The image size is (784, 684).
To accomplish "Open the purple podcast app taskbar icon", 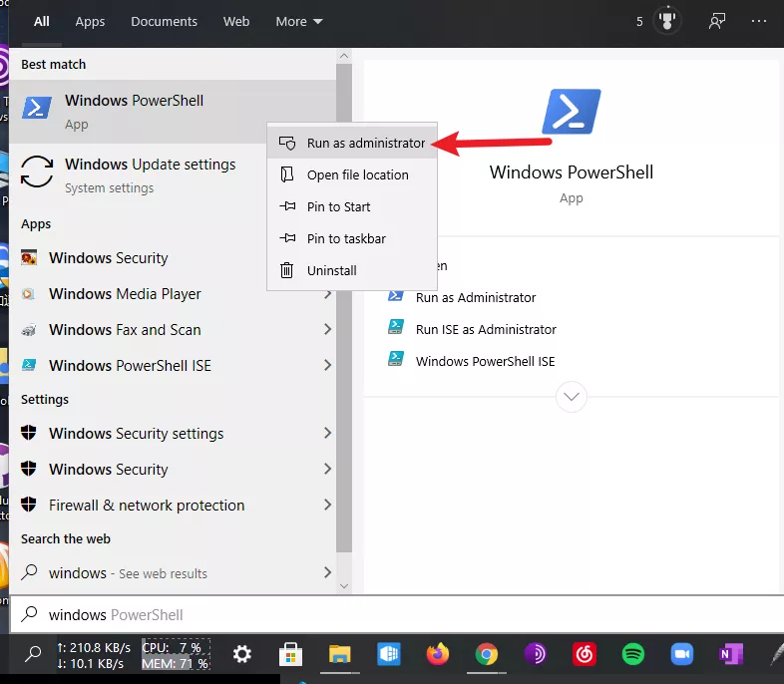I will click(536, 654).
